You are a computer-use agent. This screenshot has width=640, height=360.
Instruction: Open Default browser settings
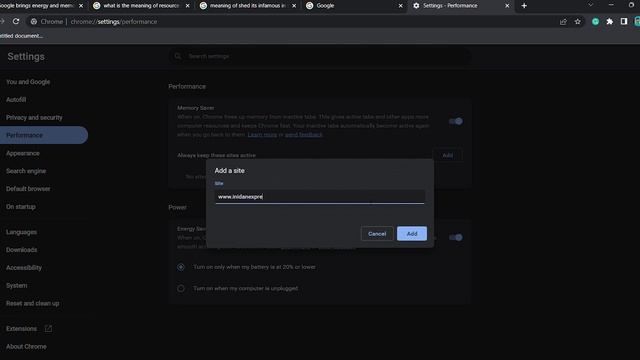point(28,189)
